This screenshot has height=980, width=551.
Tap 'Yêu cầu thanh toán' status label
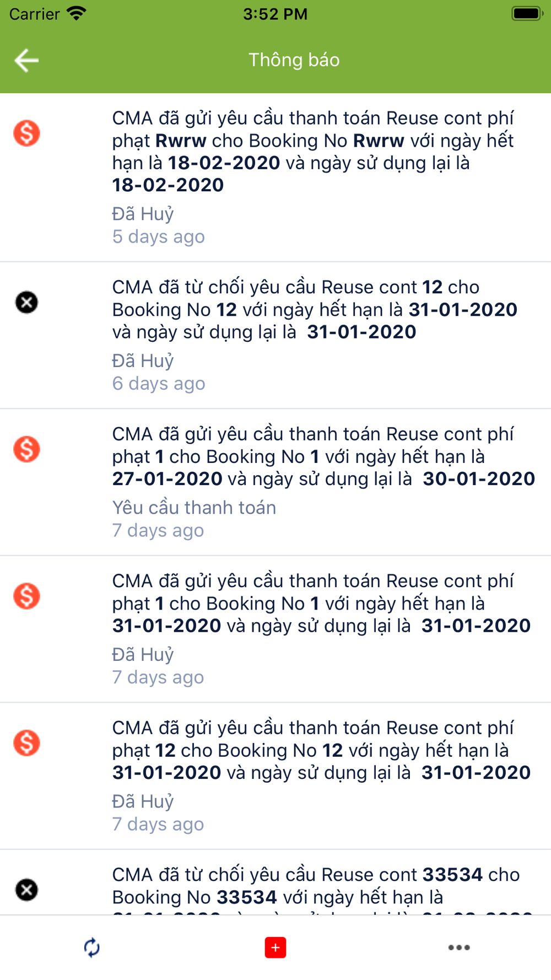[x=194, y=508]
